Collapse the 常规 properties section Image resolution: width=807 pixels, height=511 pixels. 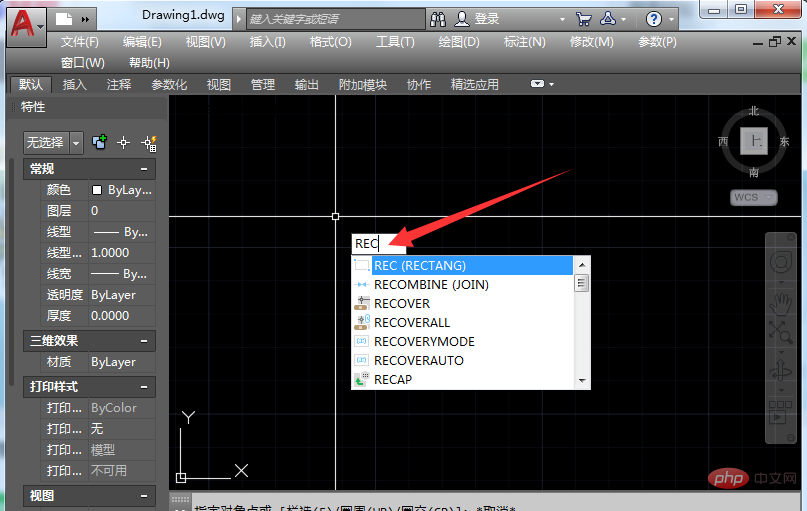click(x=144, y=169)
